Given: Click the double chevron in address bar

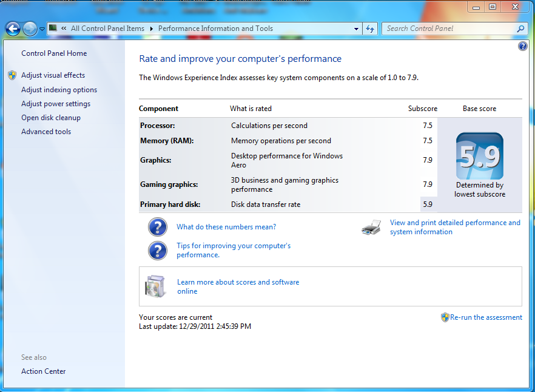Looking at the screenshot, I should (64, 29).
